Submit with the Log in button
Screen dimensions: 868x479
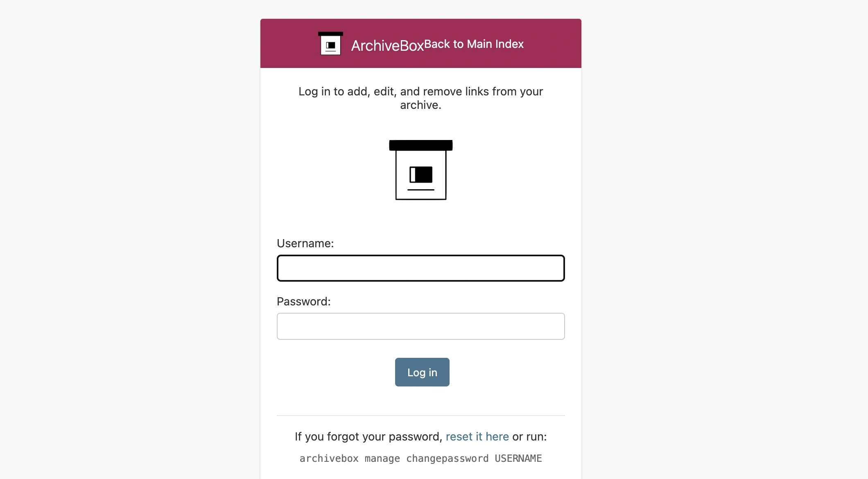pyautogui.click(x=422, y=372)
